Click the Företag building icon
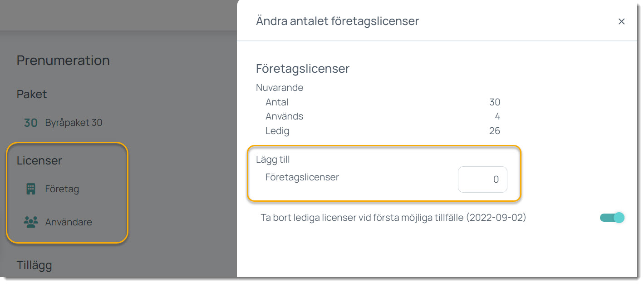Image resolution: width=644 pixels, height=284 pixels. 31,189
